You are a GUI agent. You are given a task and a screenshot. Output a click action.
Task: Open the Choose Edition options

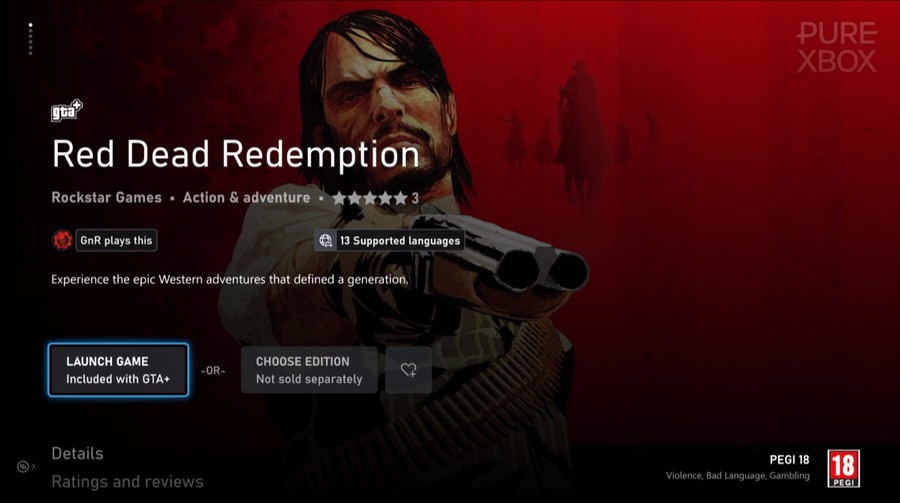(309, 370)
